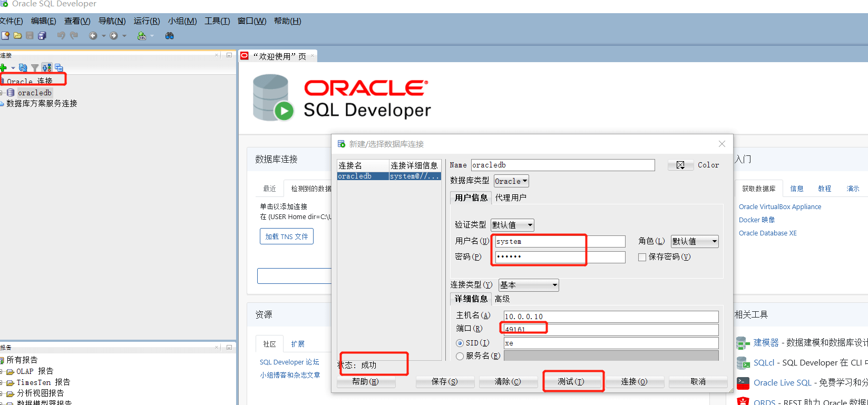Open the forward navigation history dropdown arrow
Viewport: 868px width, 405px height.
click(124, 36)
